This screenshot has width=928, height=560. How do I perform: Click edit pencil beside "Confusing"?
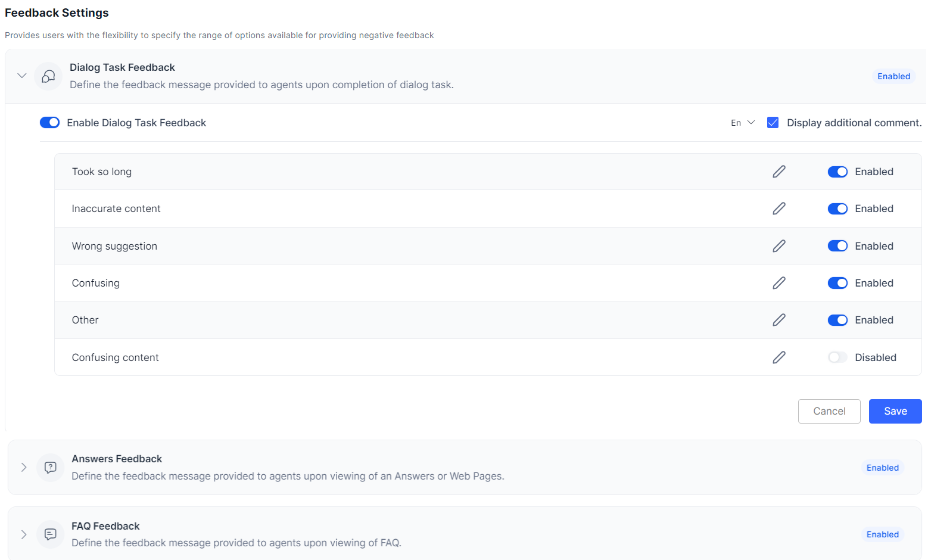tap(778, 283)
